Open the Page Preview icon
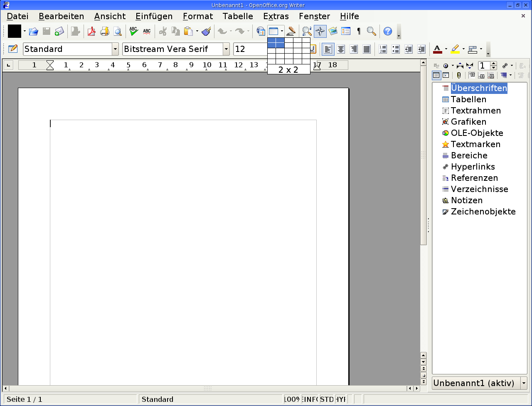 pos(118,31)
